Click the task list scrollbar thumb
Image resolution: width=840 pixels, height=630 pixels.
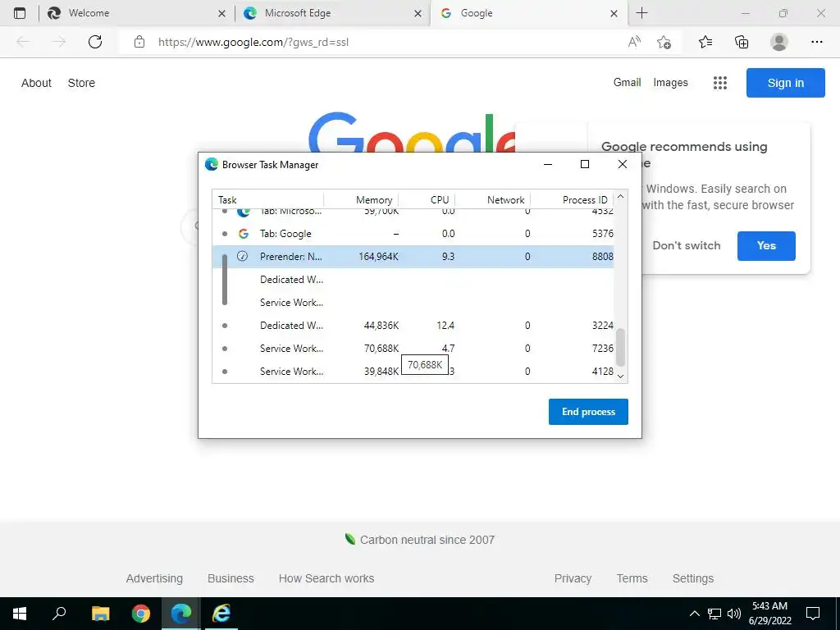pos(620,347)
